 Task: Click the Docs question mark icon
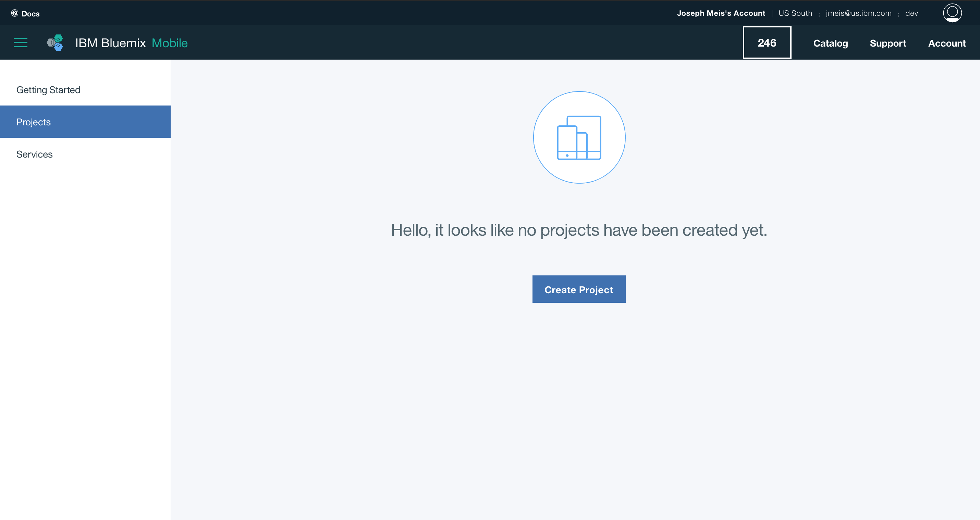tap(14, 13)
